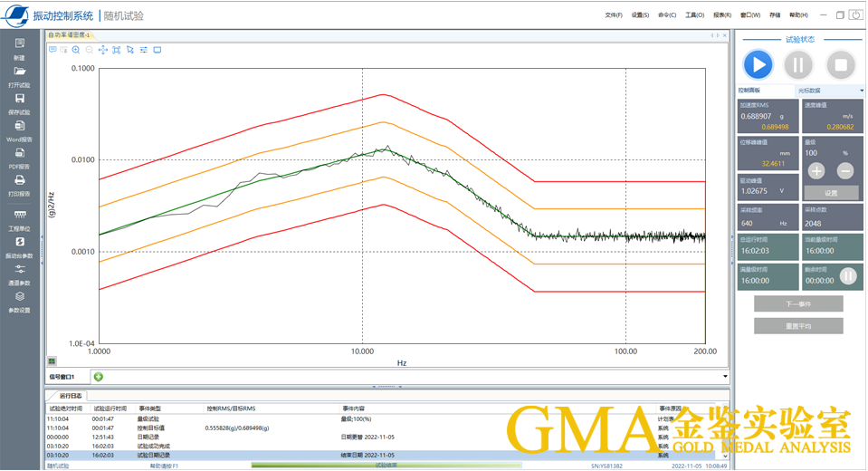The image size is (868, 471).
Task: Generate a Word report from the sidebar
Action: (x=20, y=126)
